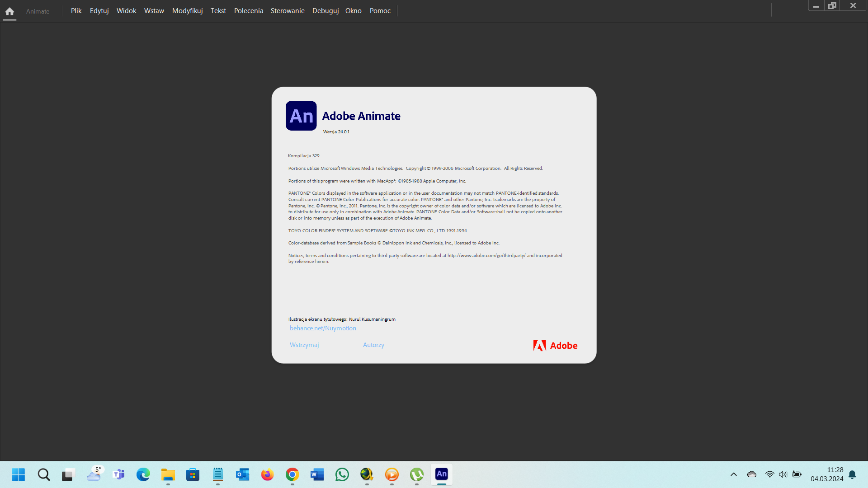The image size is (868, 488).
Task: Open WhatsApp from the taskbar
Action: coord(342,474)
